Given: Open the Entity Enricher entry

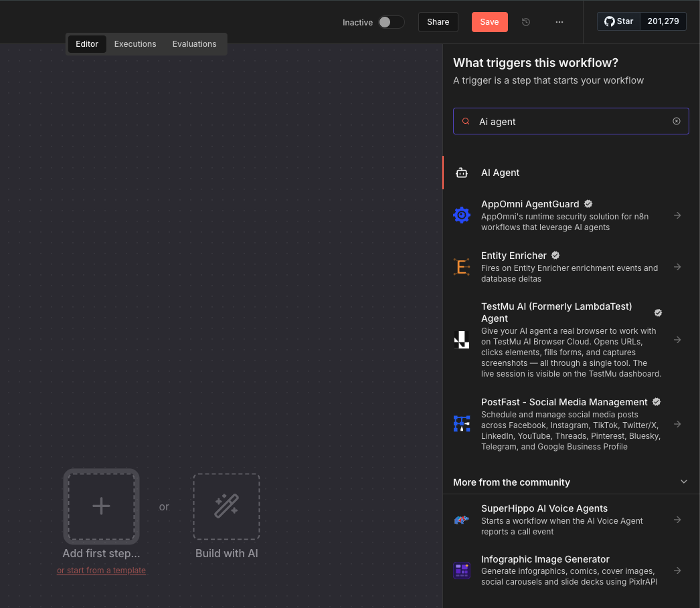Looking at the screenshot, I should click(571, 267).
